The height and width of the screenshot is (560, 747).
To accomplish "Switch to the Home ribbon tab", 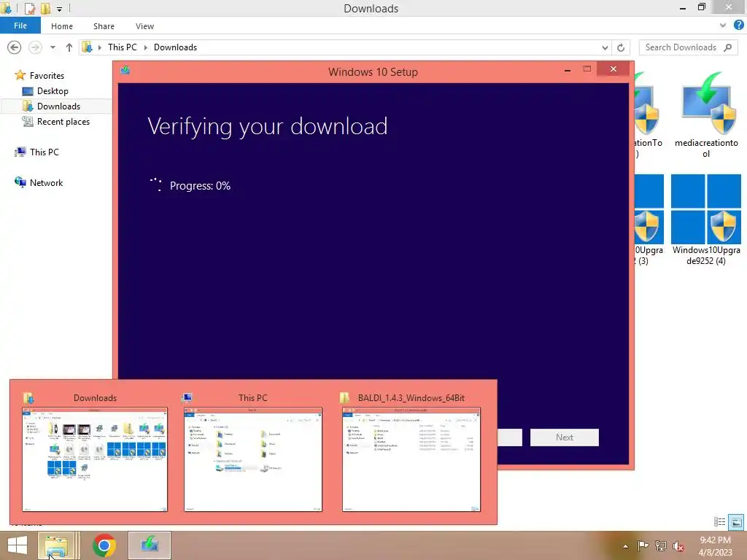I will tap(62, 26).
